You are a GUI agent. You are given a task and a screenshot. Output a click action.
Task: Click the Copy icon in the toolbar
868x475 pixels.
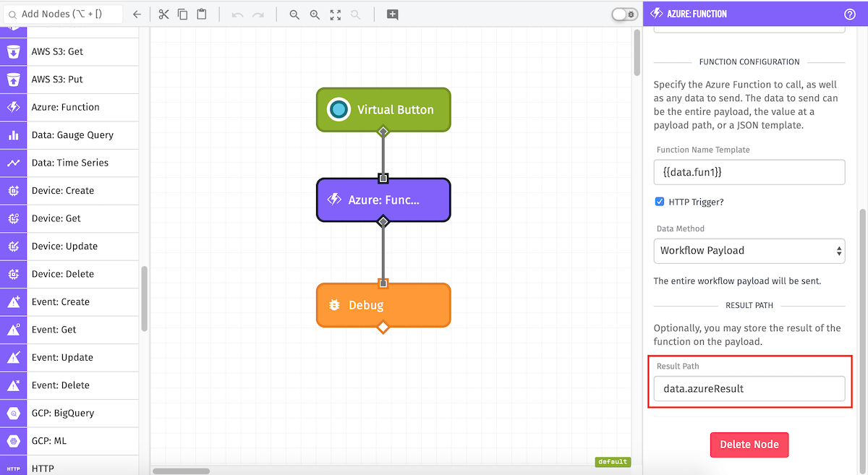(182, 14)
